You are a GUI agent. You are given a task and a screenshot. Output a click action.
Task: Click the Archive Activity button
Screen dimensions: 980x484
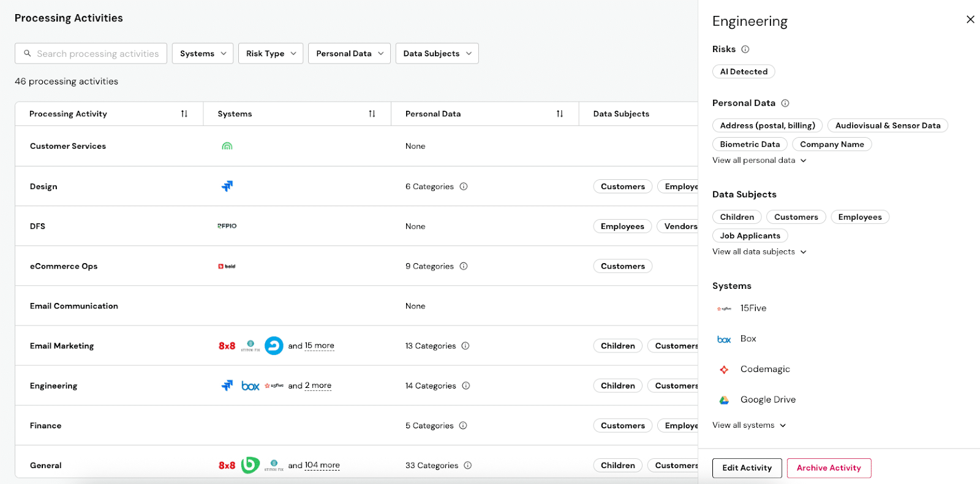[x=829, y=468]
